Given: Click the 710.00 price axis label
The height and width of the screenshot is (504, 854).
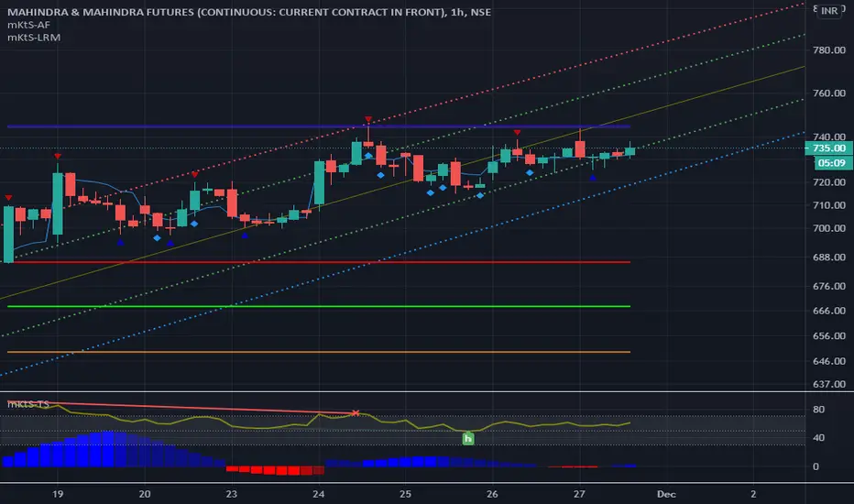Looking at the screenshot, I should pyautogui.click(x=829, y=205).
